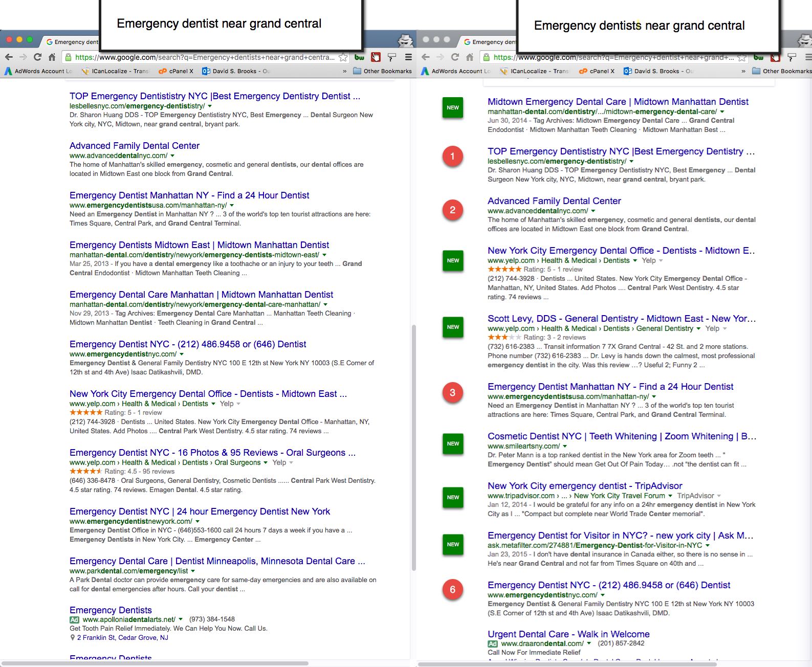Expand lesbellesnyc.com URL dropdown in left window
The width and height of the screenshot is (812, 667).
(210, 106)
